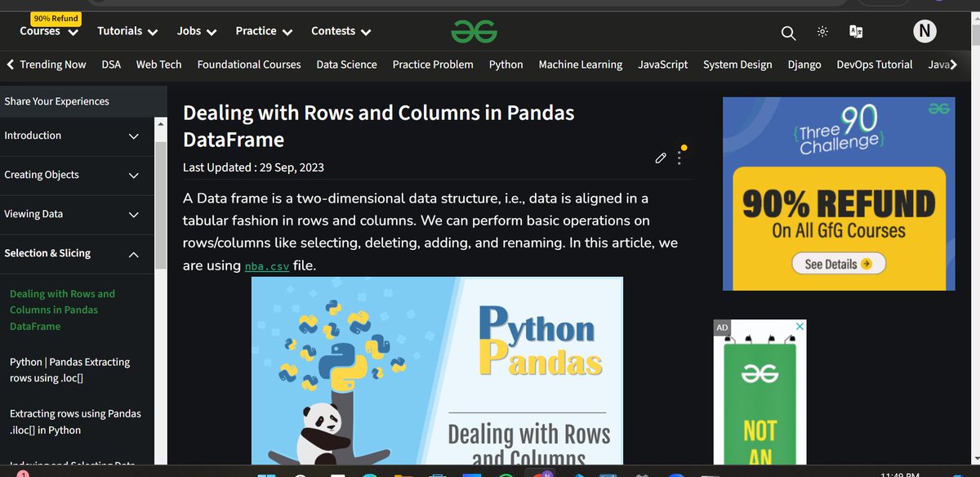Select the DSA topic
This screenshot has height=477, width=980.
click(111, 65)
